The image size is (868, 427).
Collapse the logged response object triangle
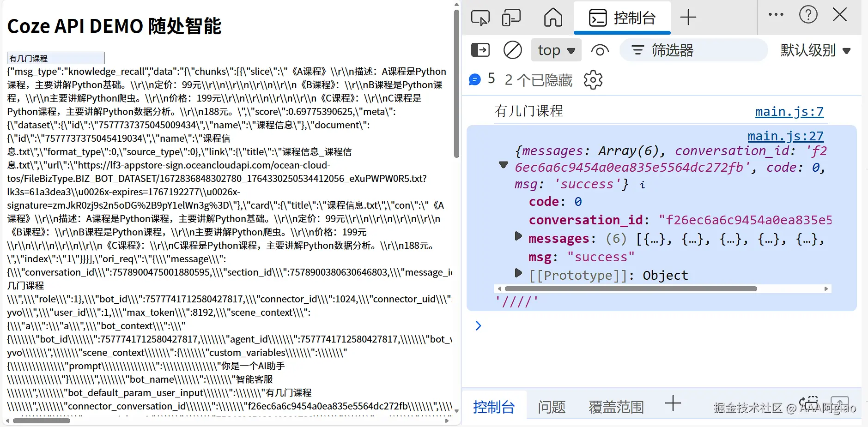tap(504, 165)
